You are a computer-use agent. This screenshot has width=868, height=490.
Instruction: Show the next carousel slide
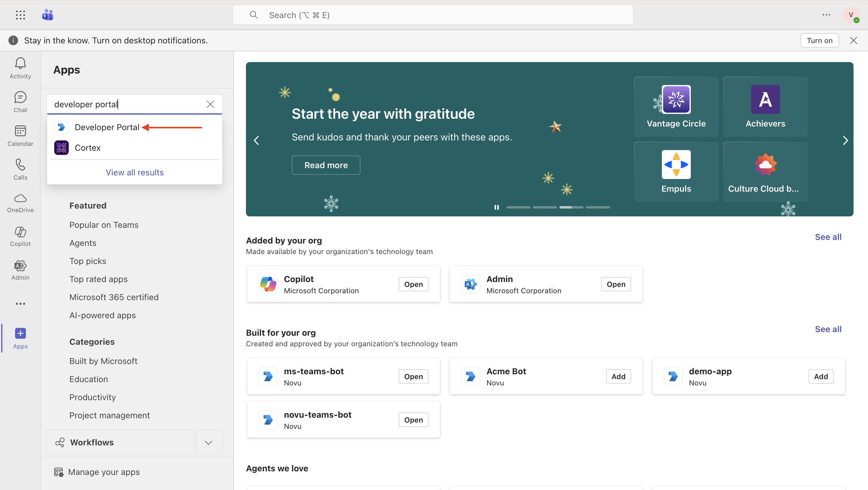coord(845,140)
